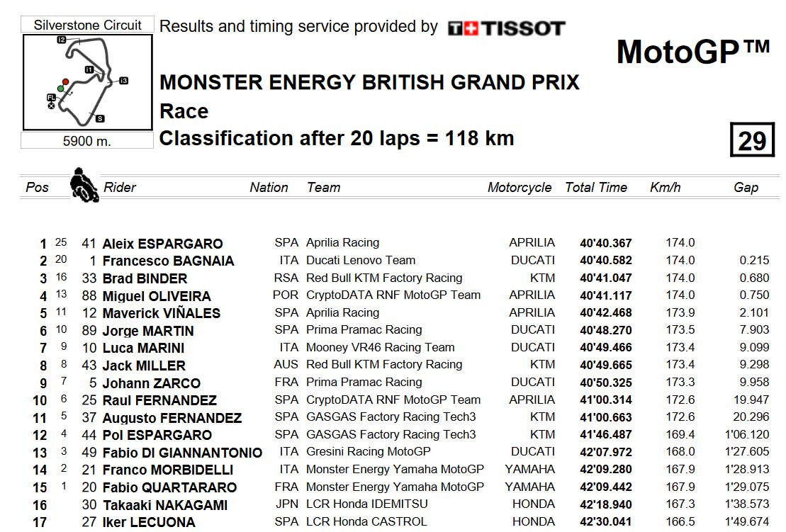Screen dimensions: 786x532
Task: Select Iker LECUONA in last row
Action: (149, 522)
